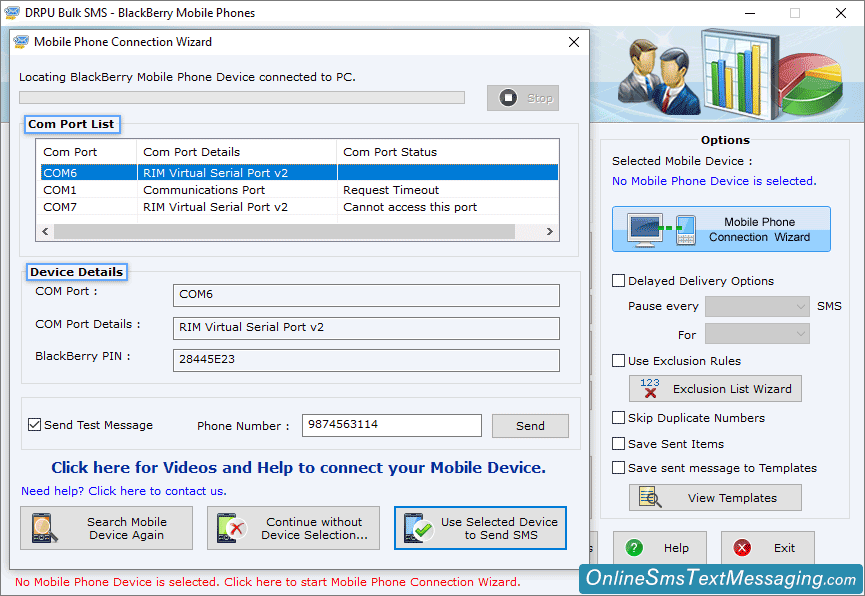Open the Exclusion List Wizard
This screenshot has height=596, width=865.
715,389
